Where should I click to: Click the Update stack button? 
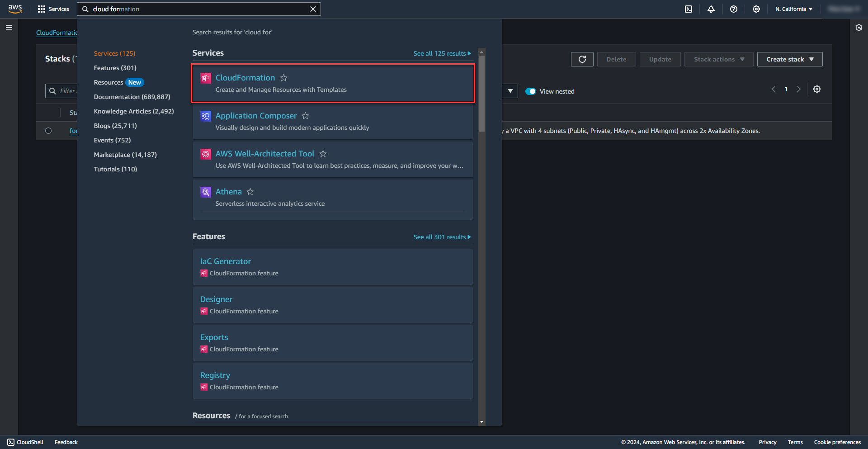660,59
